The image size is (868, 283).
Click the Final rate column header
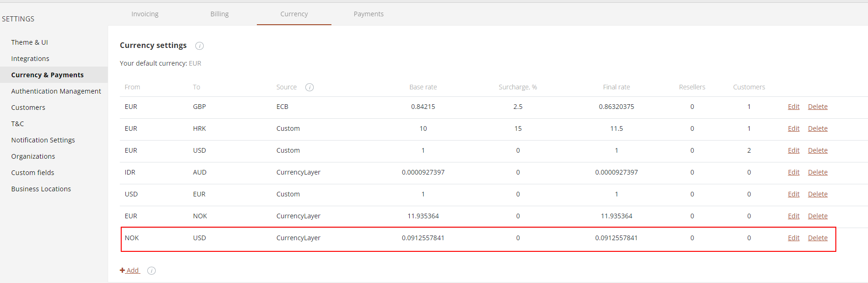click(616, 87)
